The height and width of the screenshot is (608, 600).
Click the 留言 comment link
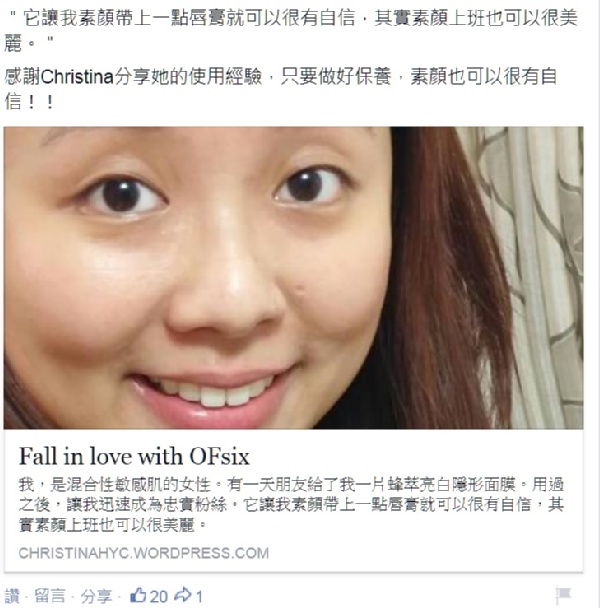[50, 596]
